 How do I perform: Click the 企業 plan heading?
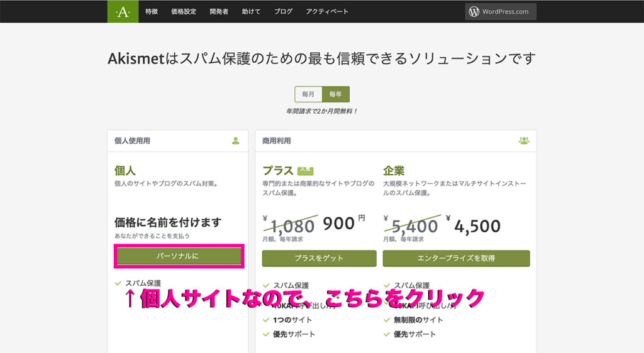point(394,171)
